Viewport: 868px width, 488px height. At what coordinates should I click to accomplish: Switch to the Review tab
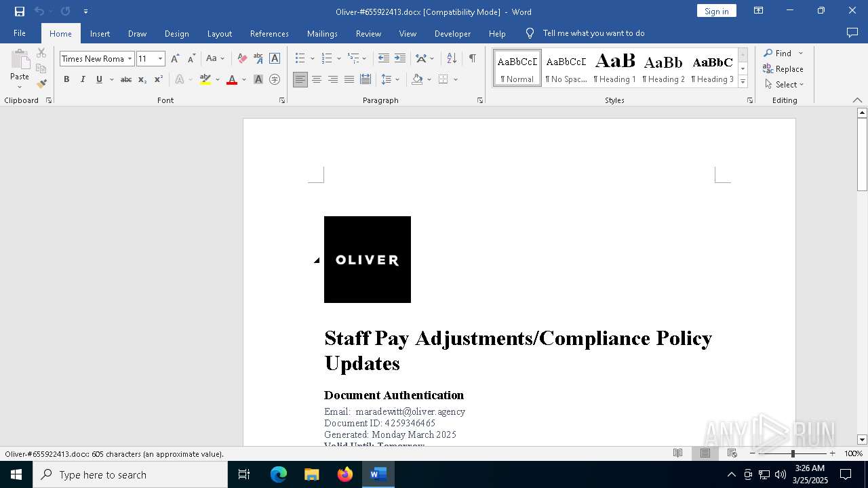368,33
